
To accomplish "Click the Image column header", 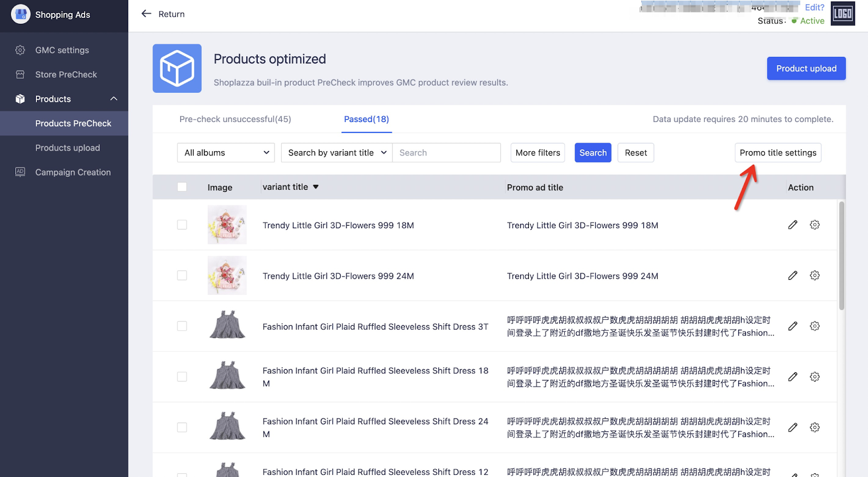I will pyautogui.click(x=220, y=188).
